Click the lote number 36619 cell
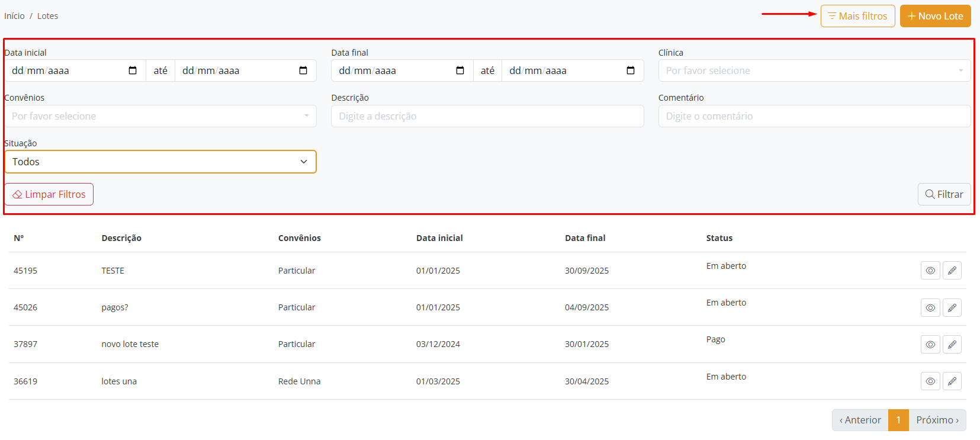Screen dimensions: 980x440 [25, 381]
